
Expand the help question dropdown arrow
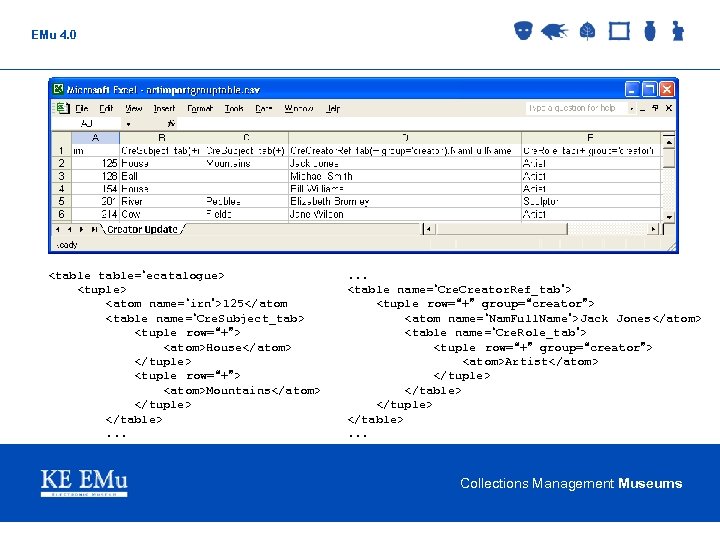[632, 109]
